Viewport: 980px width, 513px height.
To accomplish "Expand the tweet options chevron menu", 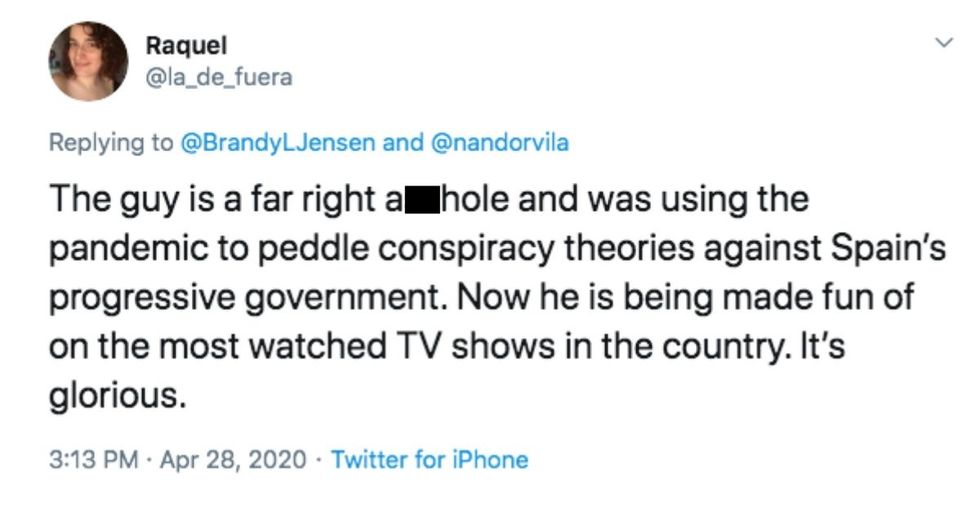I will pyautogui.click(x=942, y=43).
